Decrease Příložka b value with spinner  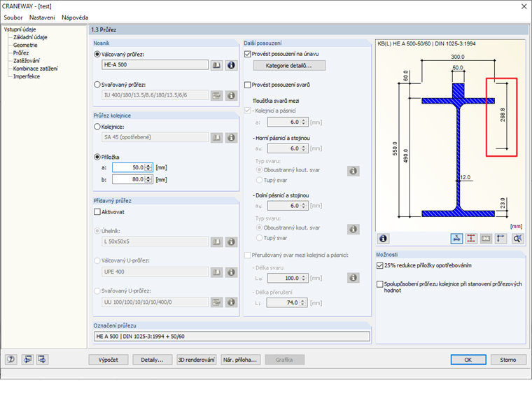tap(148, 181)
